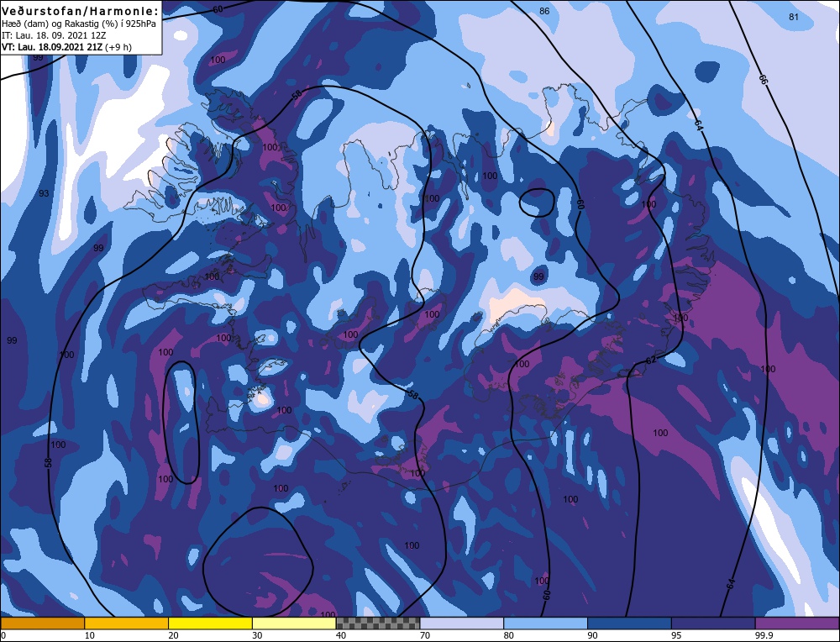Click the dark navy 95–99.9 legend swatch

tap(713, 623)
